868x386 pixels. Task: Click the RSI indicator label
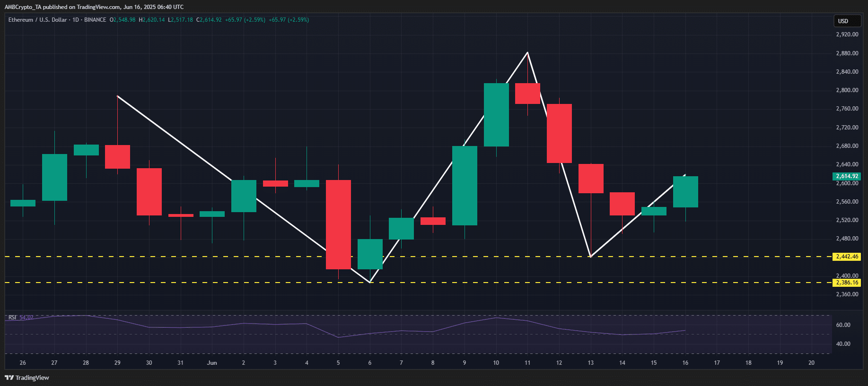tap(12, 317)
